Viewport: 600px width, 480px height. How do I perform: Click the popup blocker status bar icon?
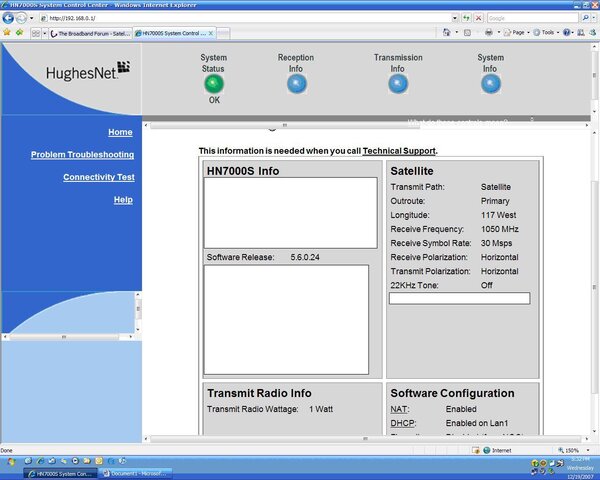tap(476, 451)
